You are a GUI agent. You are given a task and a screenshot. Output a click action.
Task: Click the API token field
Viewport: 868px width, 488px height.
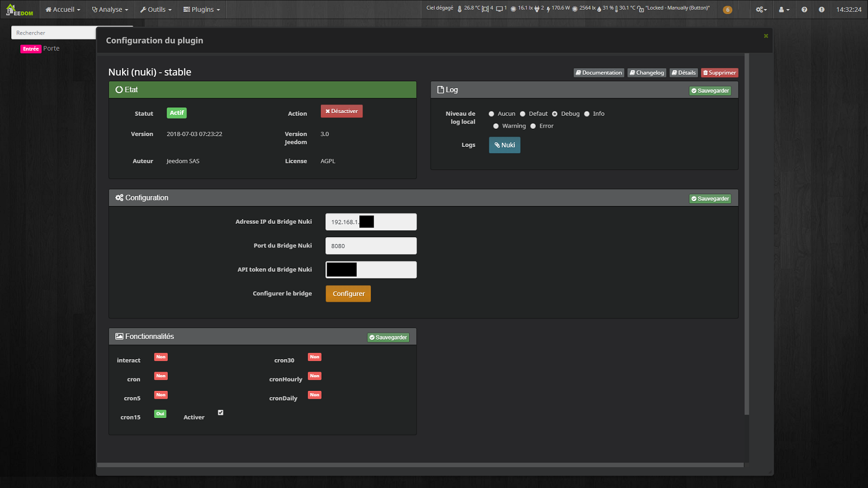371,270
